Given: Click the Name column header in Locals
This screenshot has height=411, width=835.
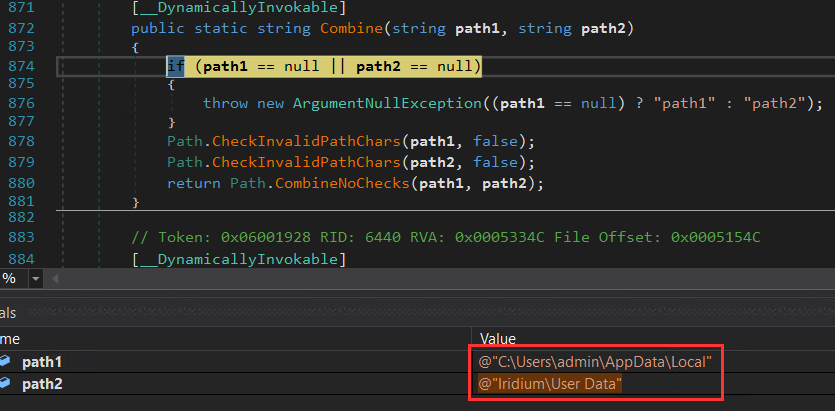Looking at the screenshot, I should coord(10,339).
